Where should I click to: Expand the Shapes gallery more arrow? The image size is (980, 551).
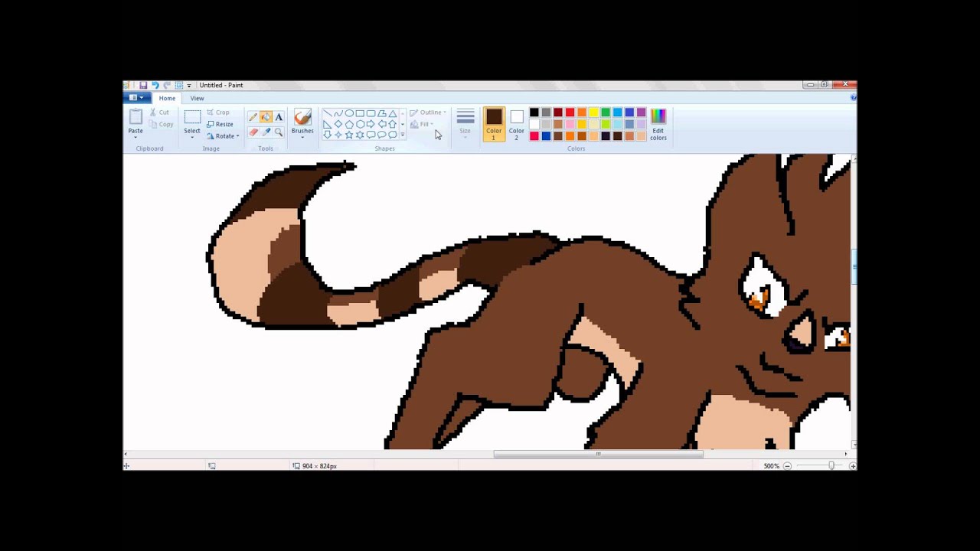pos(402,135)
